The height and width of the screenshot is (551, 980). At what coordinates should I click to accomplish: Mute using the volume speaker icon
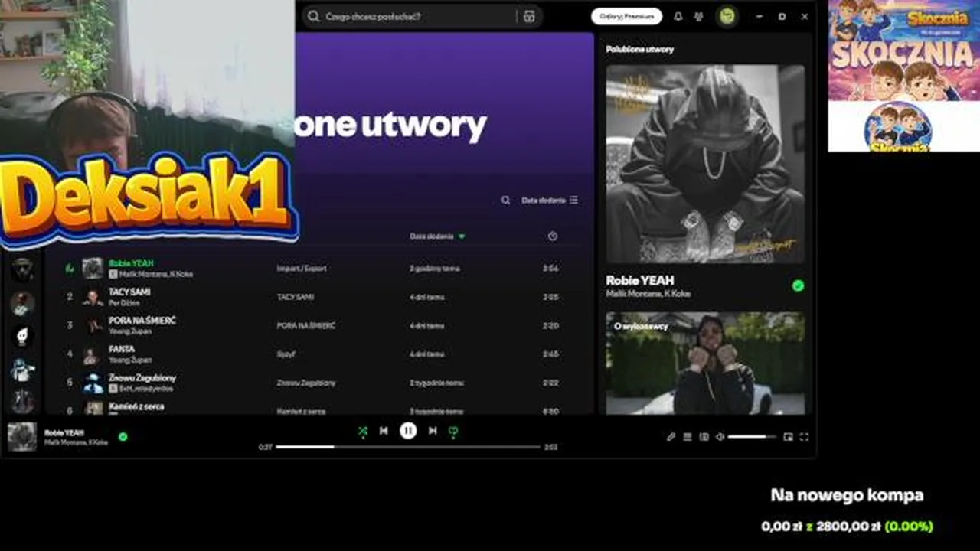720,437
